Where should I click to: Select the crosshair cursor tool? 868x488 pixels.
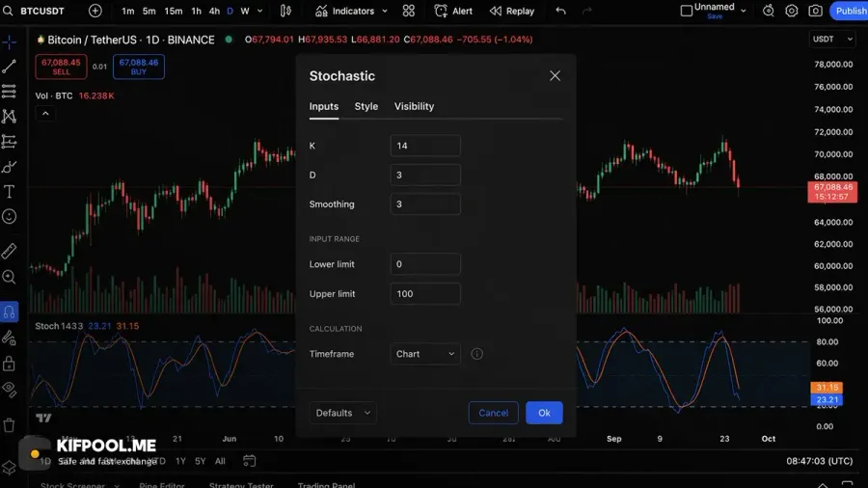pos(10,42)
